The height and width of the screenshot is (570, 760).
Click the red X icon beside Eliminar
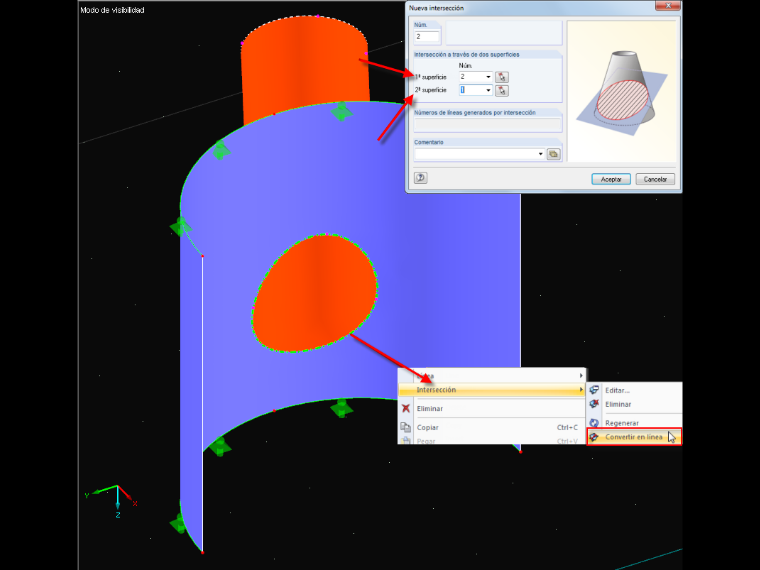(x=406, y=409)
